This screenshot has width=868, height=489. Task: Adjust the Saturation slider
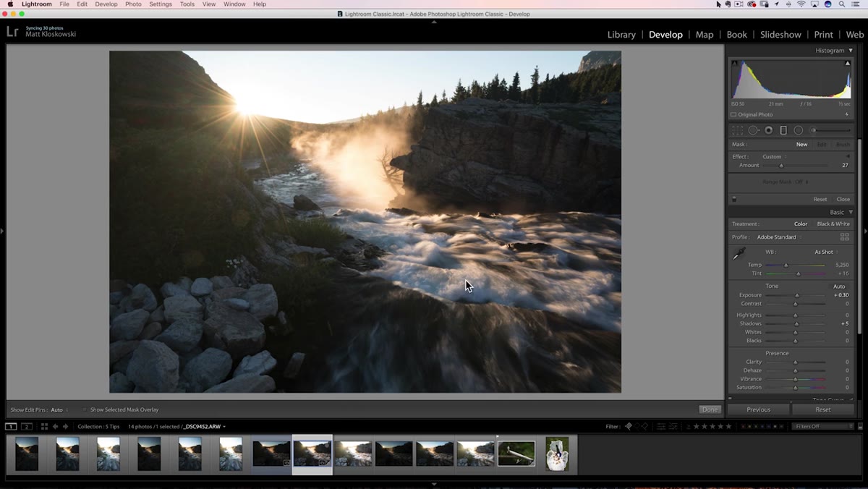point(795,388)
